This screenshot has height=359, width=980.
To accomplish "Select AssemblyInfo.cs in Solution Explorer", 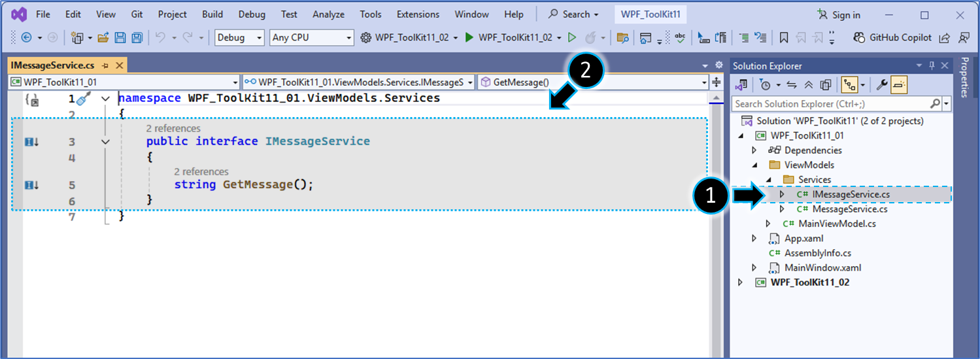I will (819, 253).
